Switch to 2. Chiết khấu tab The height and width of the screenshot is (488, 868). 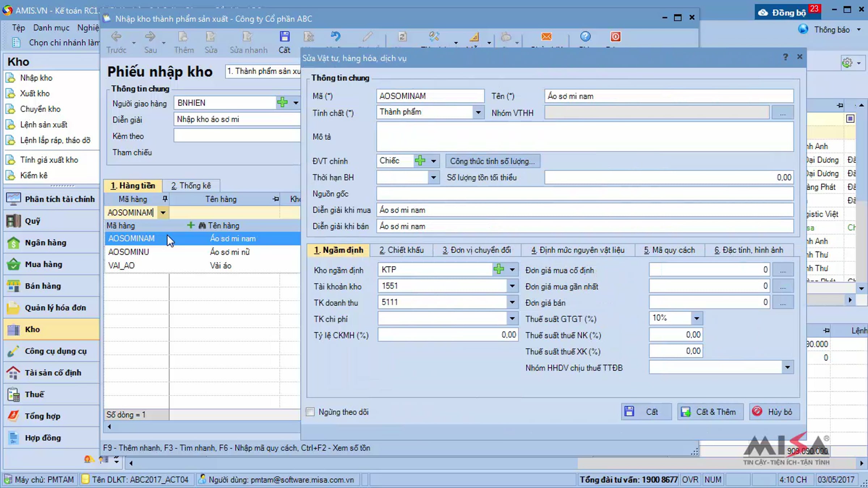coord(401,250)
